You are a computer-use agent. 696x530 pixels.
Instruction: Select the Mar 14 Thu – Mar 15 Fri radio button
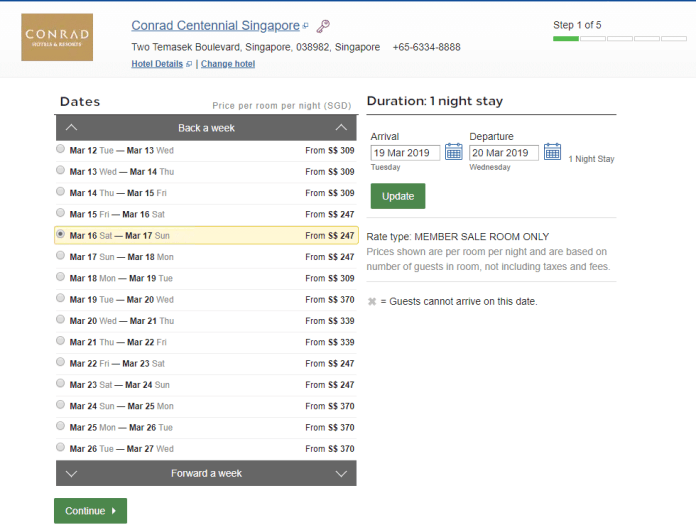pyautogui.click(x=60, y=191)
